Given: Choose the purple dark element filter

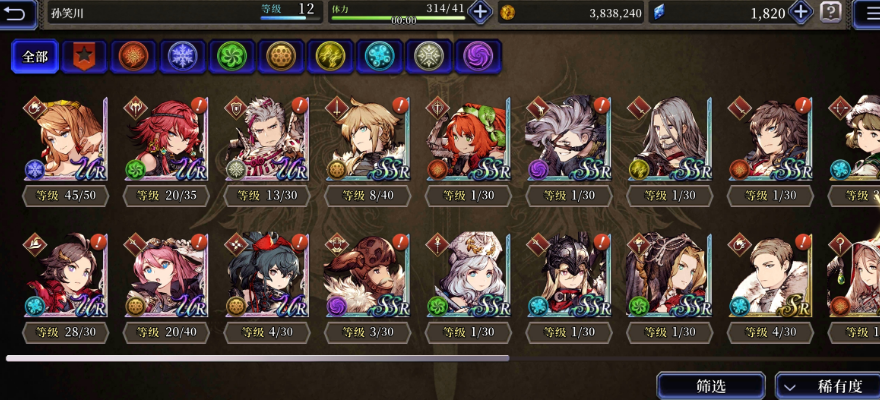Looking at the screenshot, I should pyautogui.click(x=478, y=57).
